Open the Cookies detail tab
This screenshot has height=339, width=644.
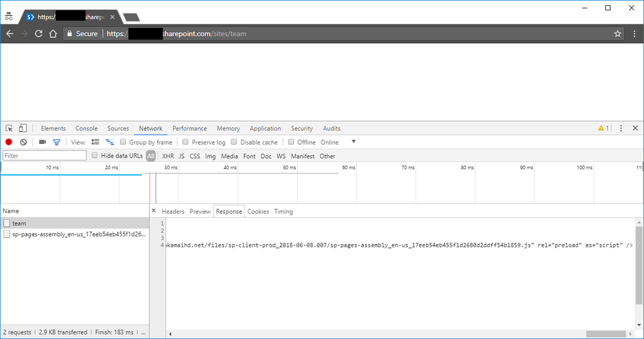pos(258,211)
